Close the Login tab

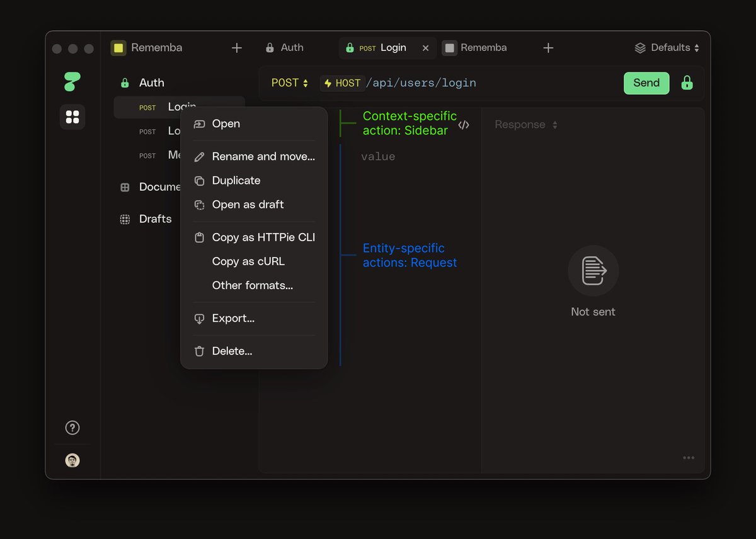coord(425,48)
